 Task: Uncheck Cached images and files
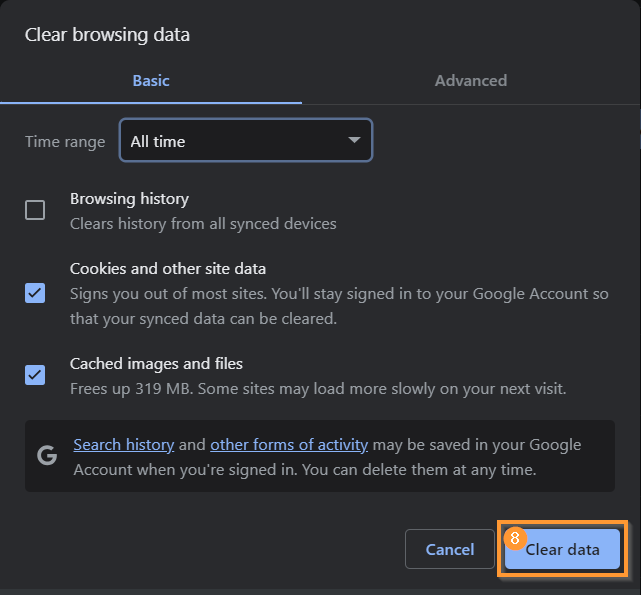click(35, 375)
